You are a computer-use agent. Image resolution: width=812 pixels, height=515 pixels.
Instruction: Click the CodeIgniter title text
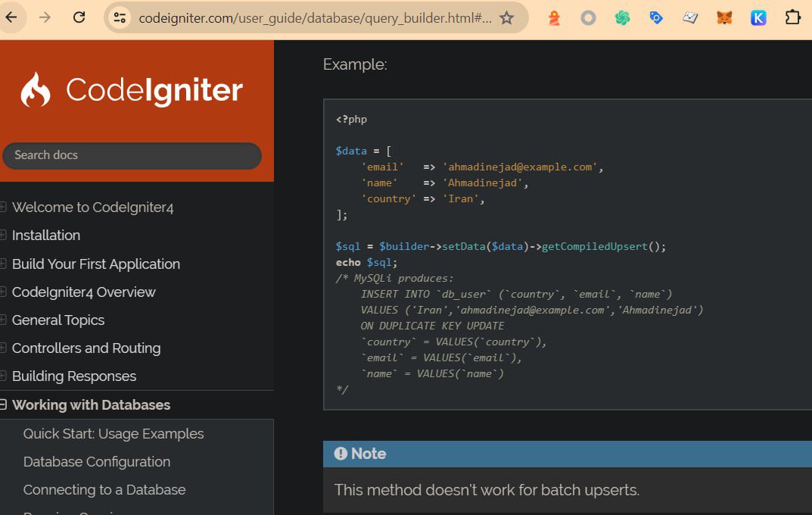click(x=154, y=91)
